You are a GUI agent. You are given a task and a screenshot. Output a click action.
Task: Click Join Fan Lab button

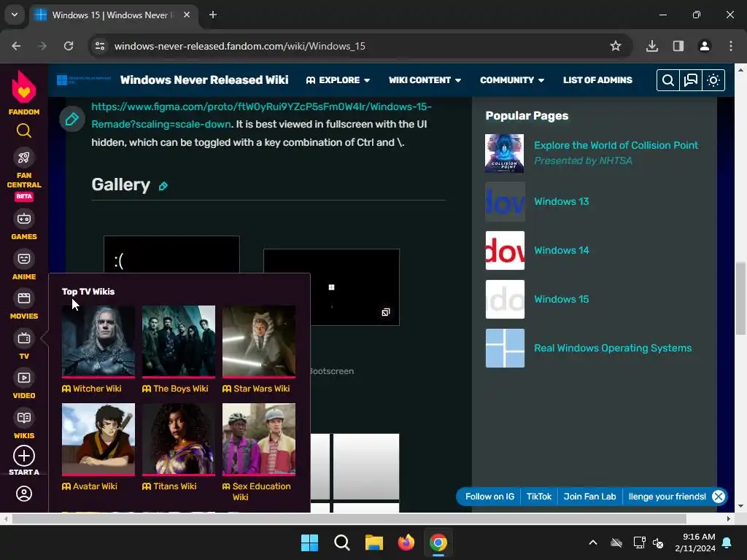(x=589, y=497)
